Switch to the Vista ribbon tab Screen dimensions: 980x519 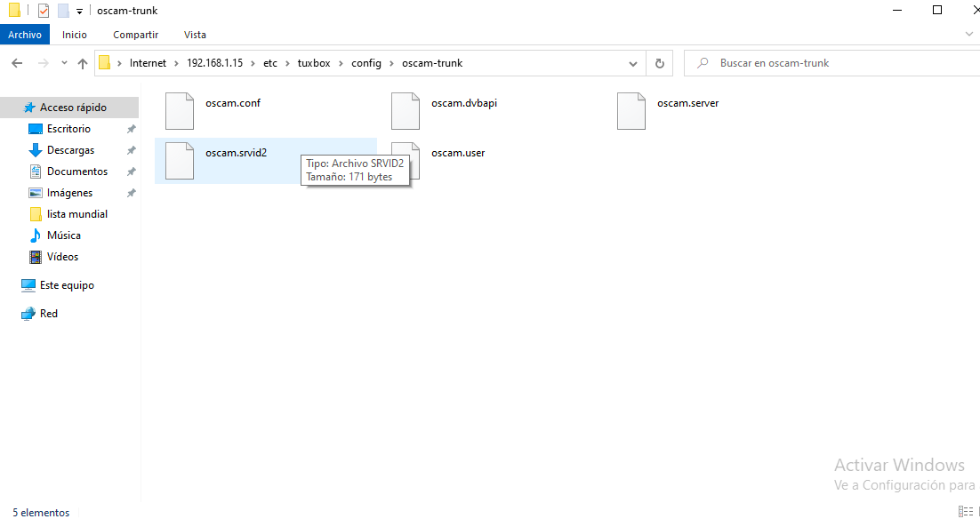(x=195, y=35)
